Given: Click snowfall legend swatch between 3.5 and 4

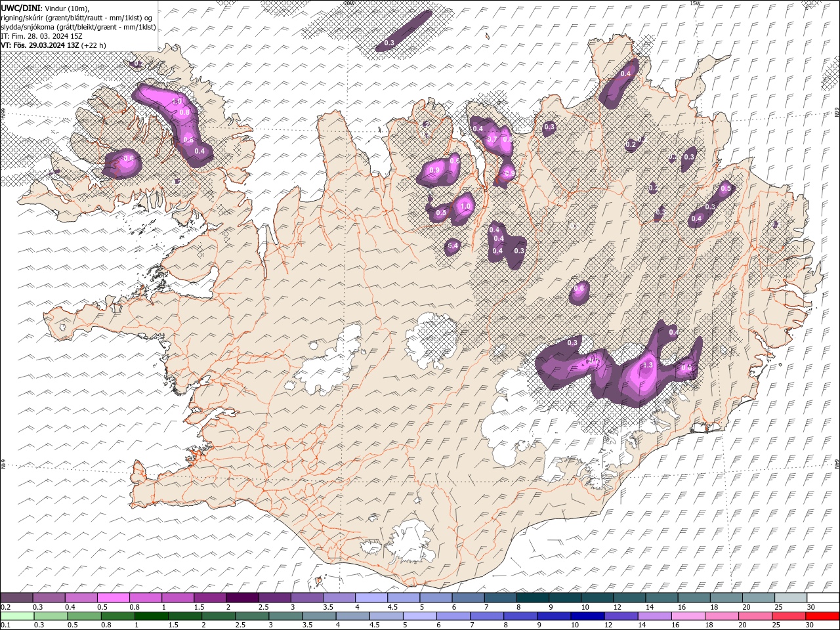Looking at the screenshot, I should [x=339, y=598].
